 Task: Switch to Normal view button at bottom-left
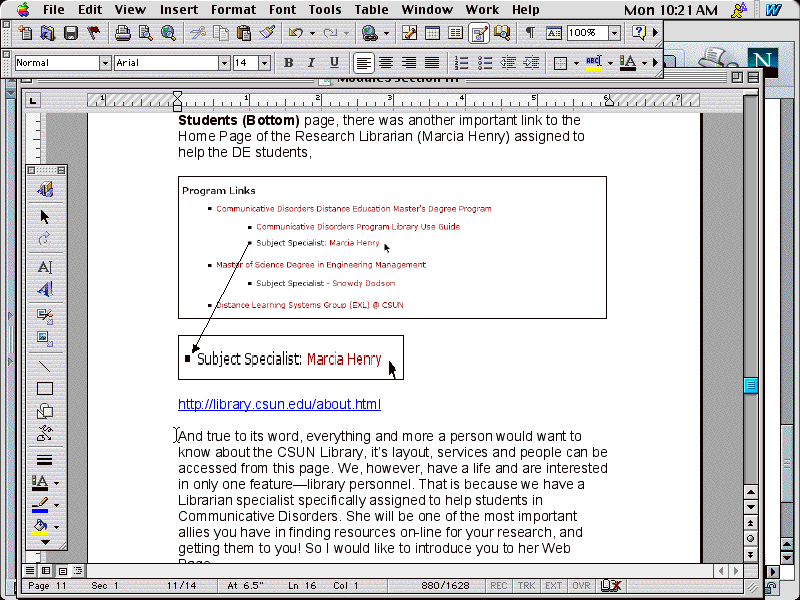coord(30,570)
